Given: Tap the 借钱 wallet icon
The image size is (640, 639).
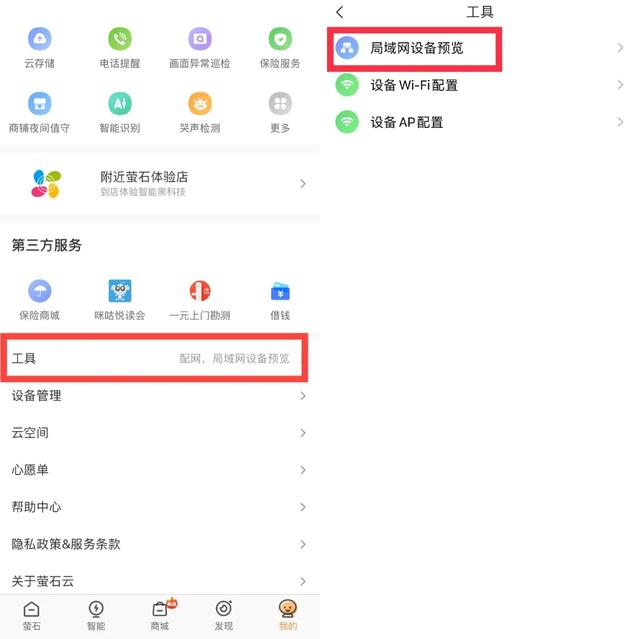Looking at the screenshot, I should coord(280,291).
